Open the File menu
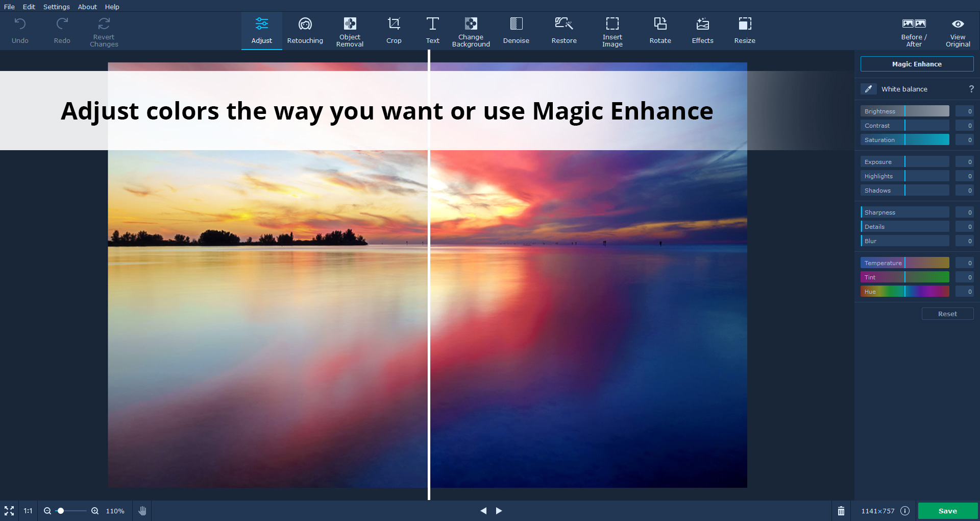This screenshot has width=980, height=521. tap(9, 7)
